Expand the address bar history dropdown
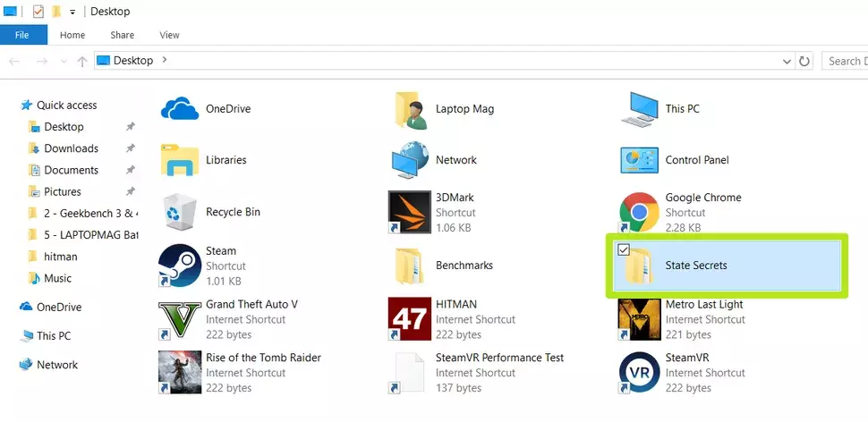The height and width of the screenshot is (422, 868). click(x=787, y=62)
